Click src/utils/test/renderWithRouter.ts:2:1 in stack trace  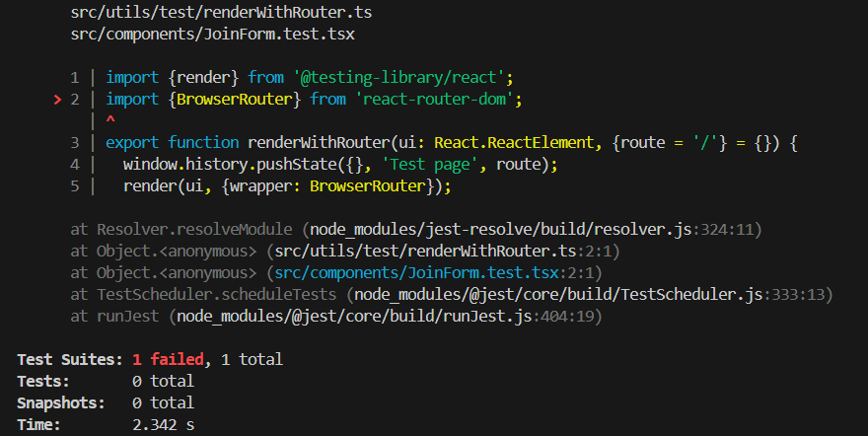coord(444,252)
